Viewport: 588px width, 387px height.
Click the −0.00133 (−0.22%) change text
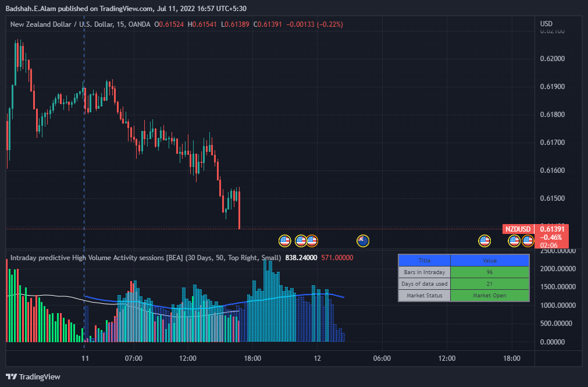pos(315,24)
